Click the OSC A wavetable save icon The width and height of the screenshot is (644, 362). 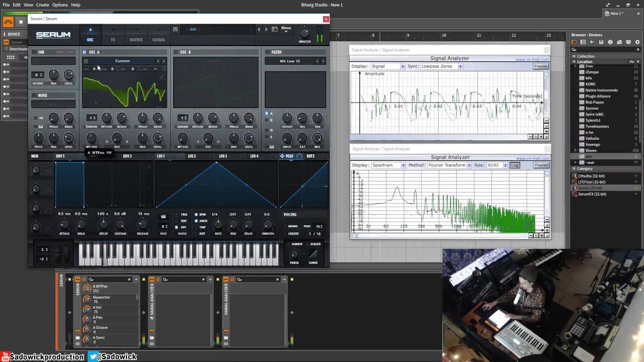86,61
